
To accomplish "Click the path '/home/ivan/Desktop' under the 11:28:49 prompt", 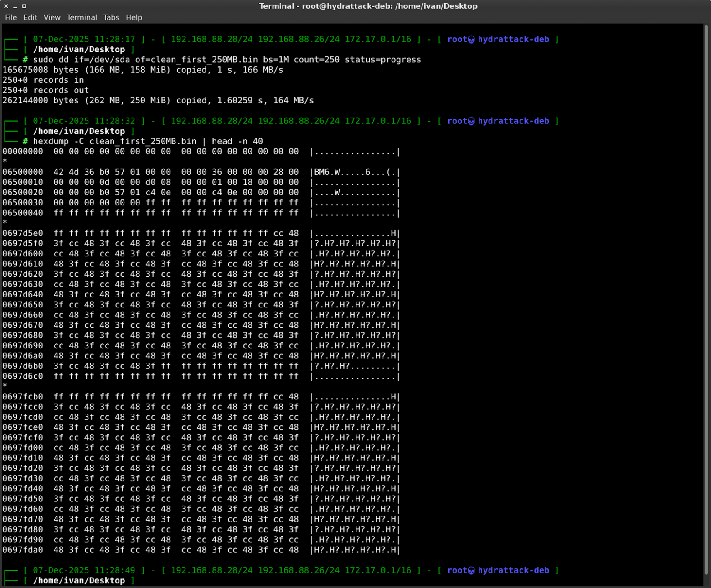I will (x=79, y=580).
